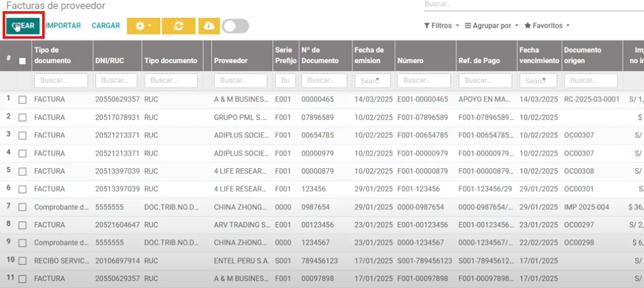Open the Favoritos star menu

[x=547, y=26]
